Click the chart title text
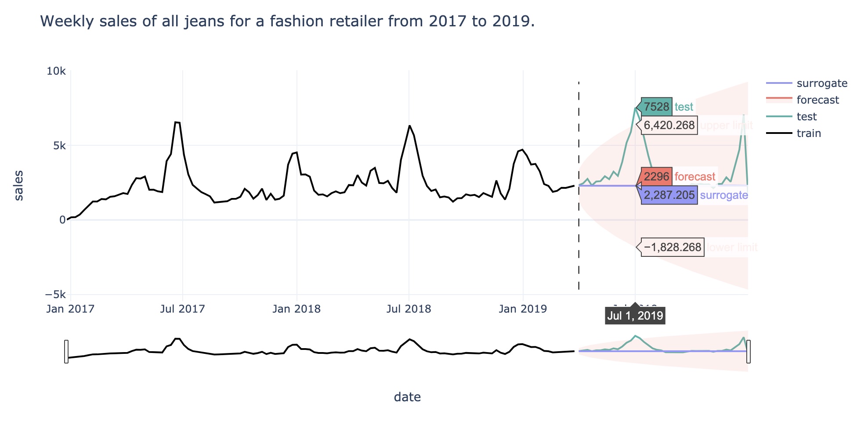Screen dimensions: 868x432 click(287, 21)
